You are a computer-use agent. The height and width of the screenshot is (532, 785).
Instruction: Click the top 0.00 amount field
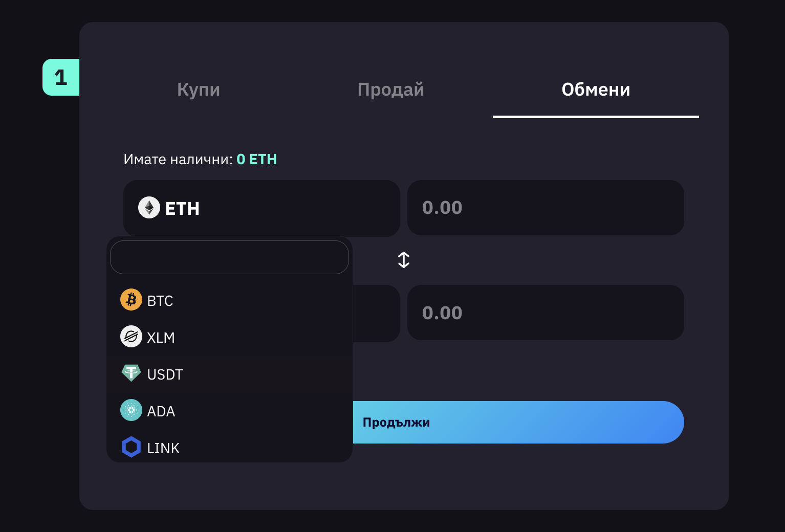tap(546, 208)
